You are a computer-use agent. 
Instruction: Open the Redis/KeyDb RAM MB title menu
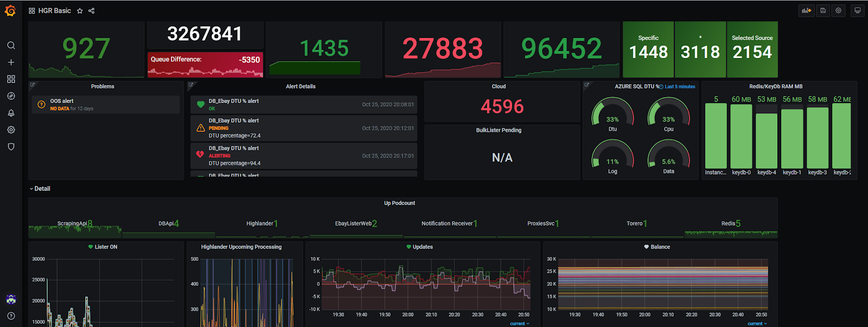776,86
